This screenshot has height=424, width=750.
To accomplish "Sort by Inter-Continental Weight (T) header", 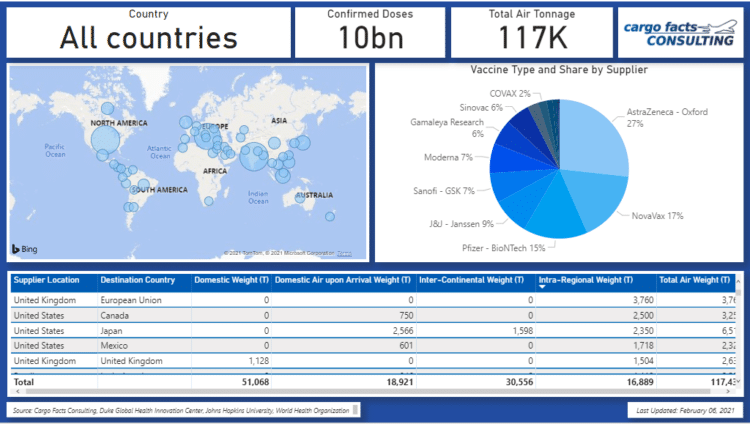I will (x=471, y=280).
